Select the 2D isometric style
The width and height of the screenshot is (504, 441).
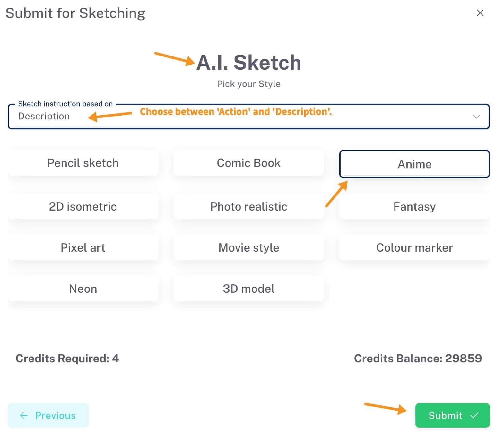point(83,206)
